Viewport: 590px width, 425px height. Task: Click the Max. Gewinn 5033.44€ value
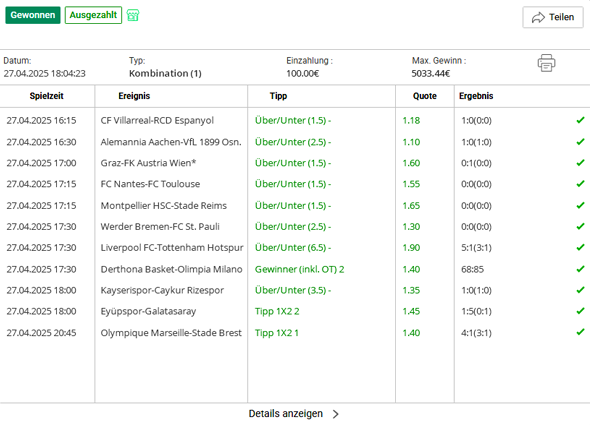(430, 73)
